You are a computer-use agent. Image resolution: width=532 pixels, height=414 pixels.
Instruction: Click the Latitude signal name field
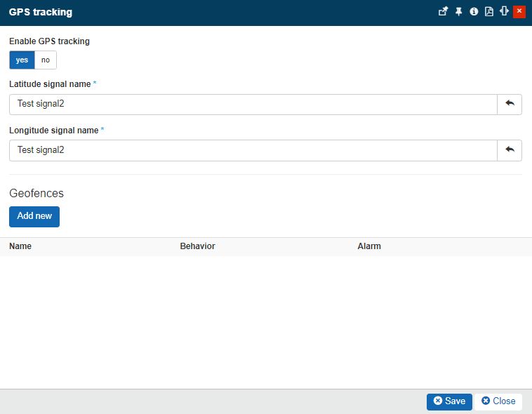coord(253,105)
